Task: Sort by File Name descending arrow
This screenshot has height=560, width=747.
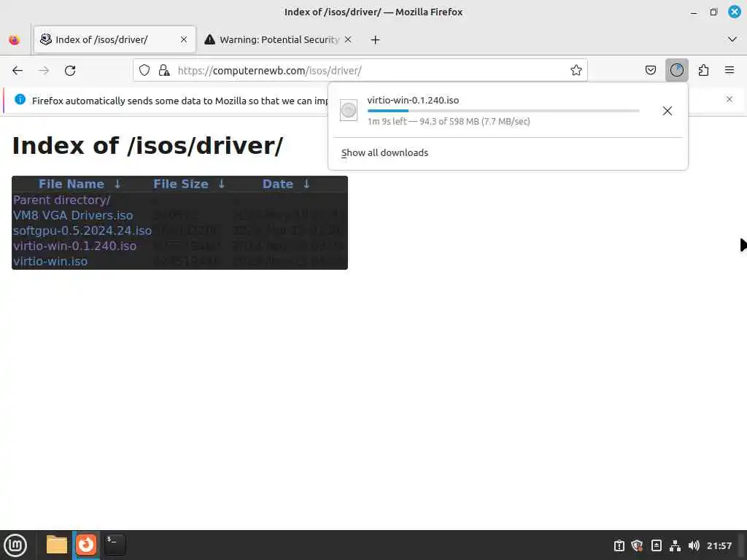Action: click(117, 184)
